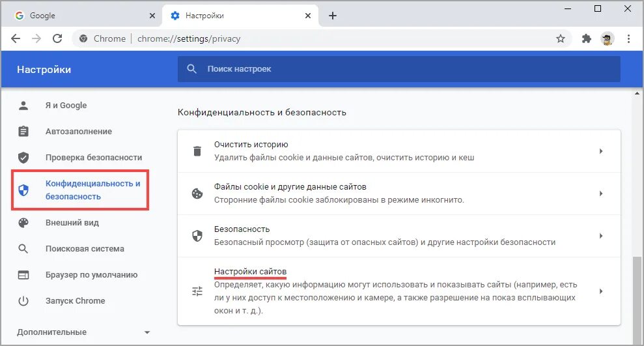Image resolution: width=644 pixels, height=346 pixels.
Task: Click the shield check icon for Проверка безопасности
Action: tap(23, 158)
